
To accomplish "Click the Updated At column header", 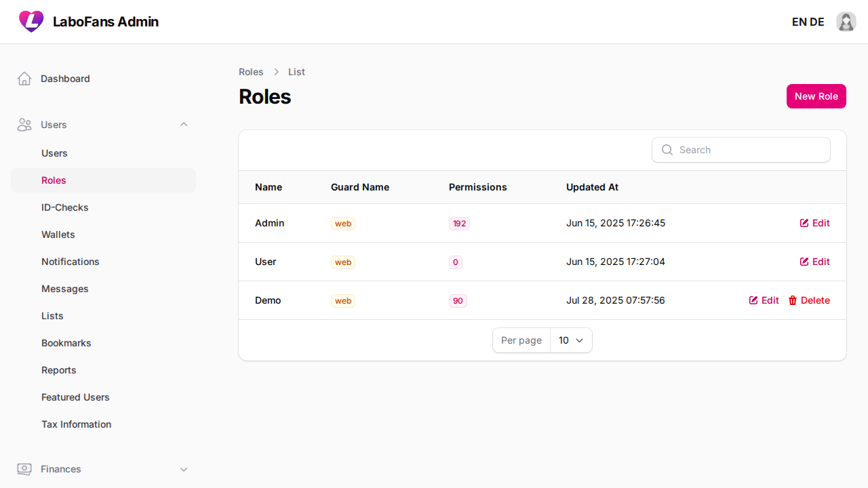I will coord(593,187).
